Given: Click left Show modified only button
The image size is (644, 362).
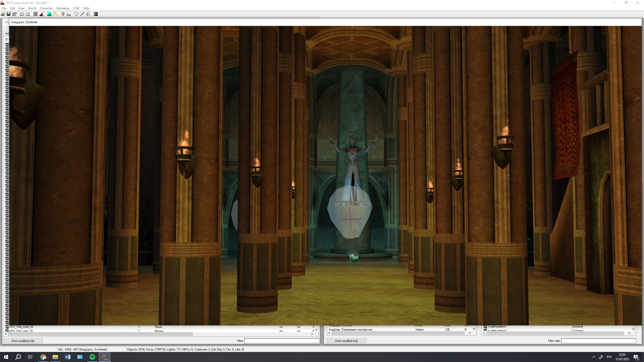Looking at the screenshot, I should click(x=23, y=341).
